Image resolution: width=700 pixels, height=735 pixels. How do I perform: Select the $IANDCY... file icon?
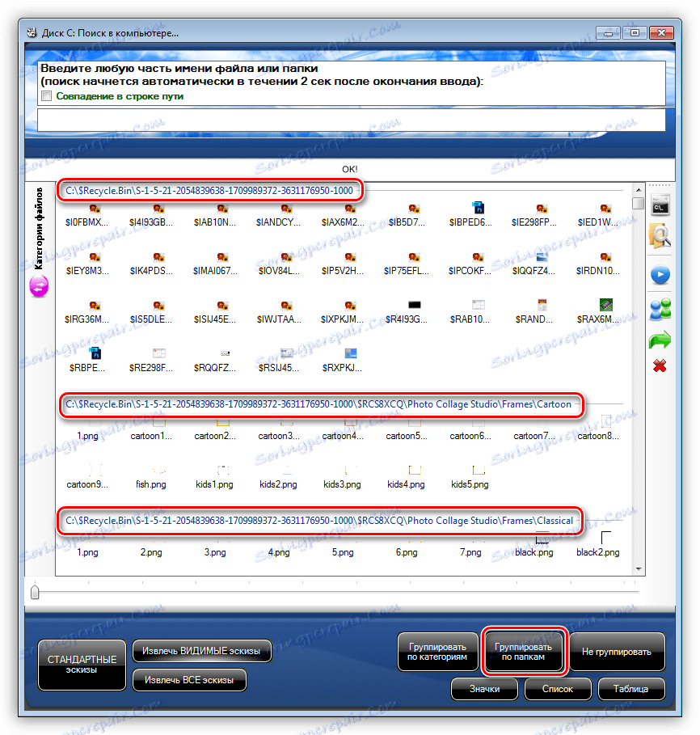point(286,209)
